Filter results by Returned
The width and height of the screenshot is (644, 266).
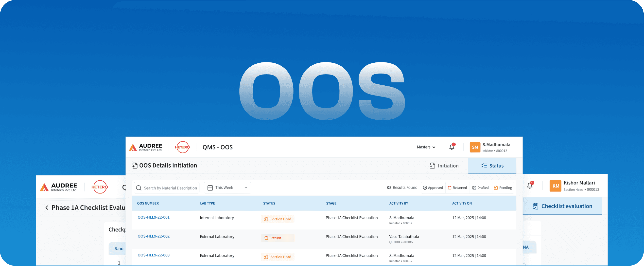click(x=457, y=188)
